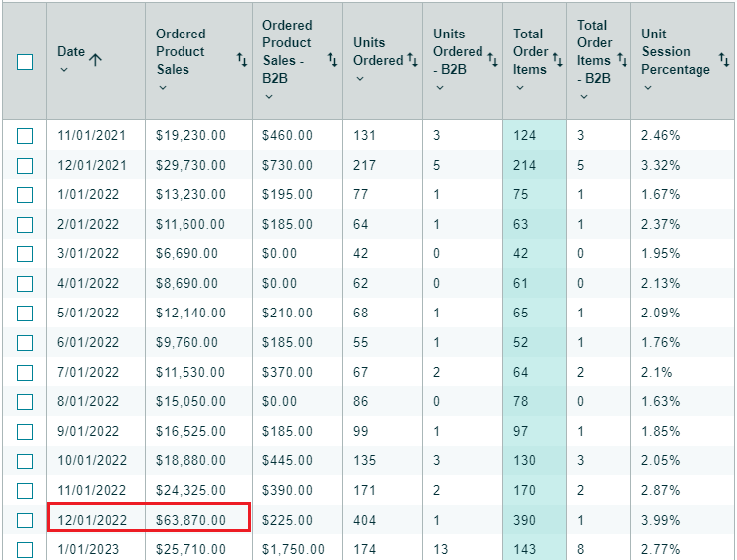Click sort icon for Ordered Product Sales - B2B

click(332, 61)
